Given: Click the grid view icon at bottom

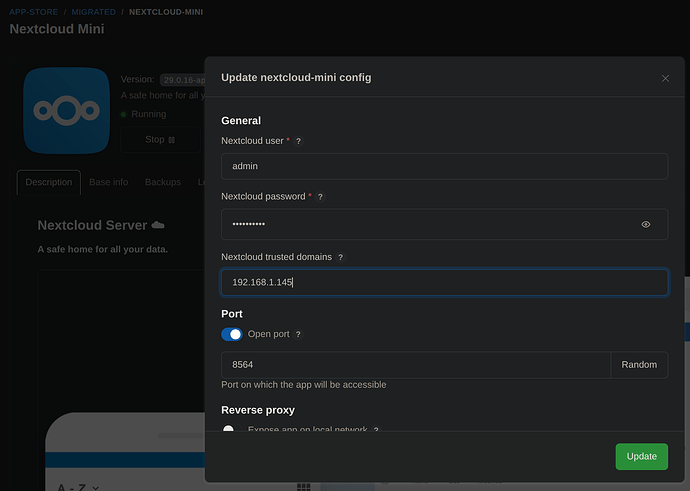Looking at the screenshot, I should click(304, 486).
